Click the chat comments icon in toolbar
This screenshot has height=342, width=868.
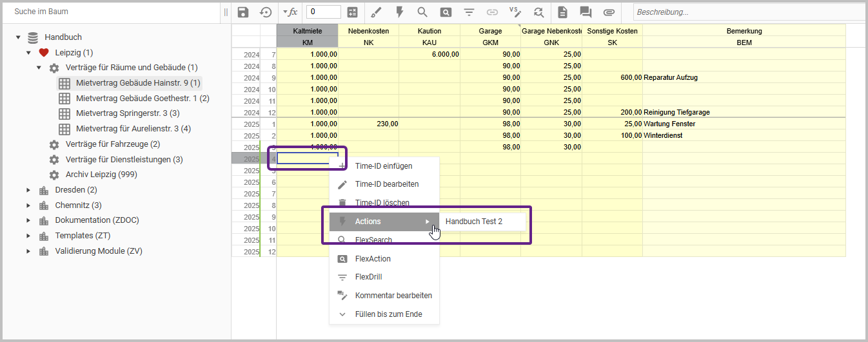586,12
